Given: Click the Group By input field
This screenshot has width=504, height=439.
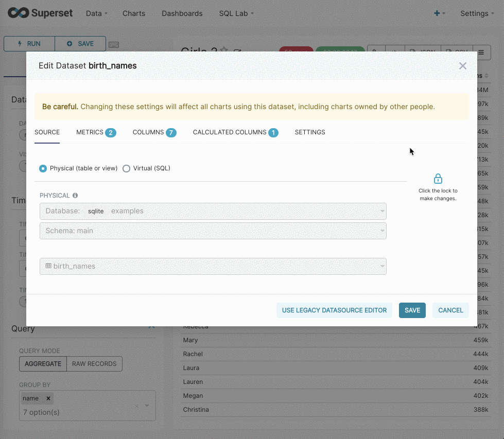Looking at the screenshot, I should [x=88, y=406].
